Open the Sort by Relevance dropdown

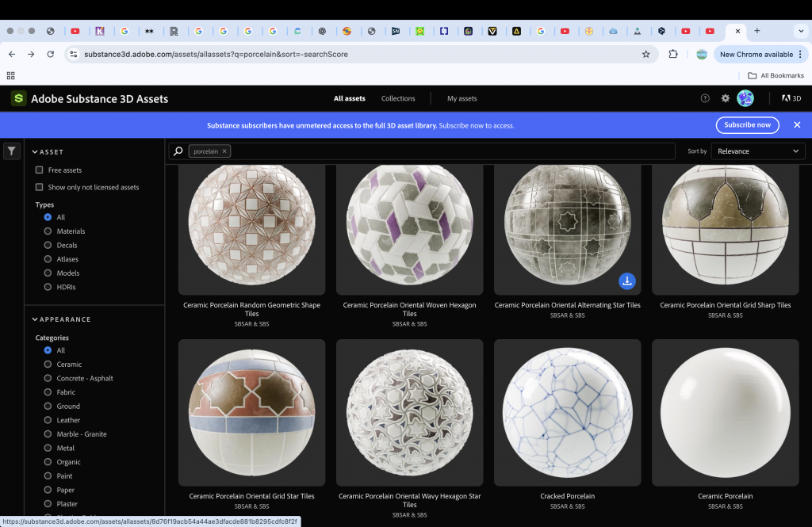click(757, 151)
